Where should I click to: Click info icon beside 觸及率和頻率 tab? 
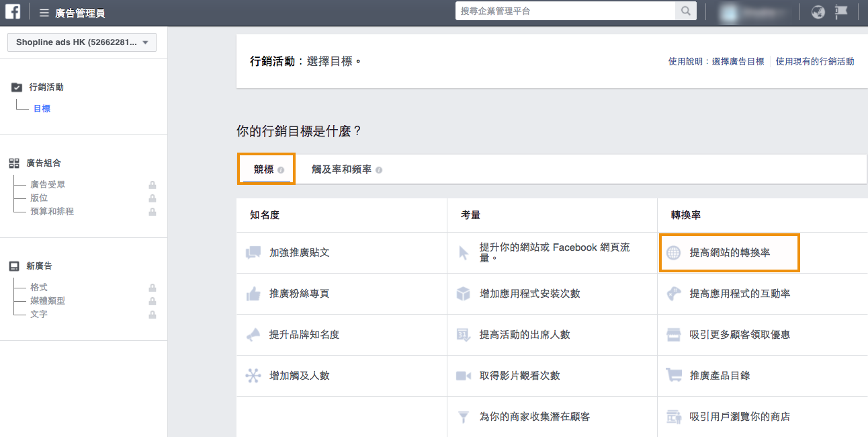coord(379,170)
